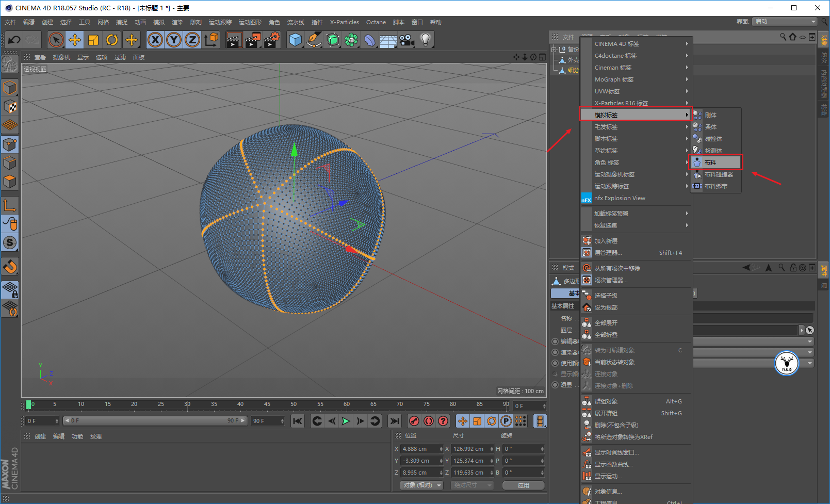Click the coordinate system icon

coord(211,40)
